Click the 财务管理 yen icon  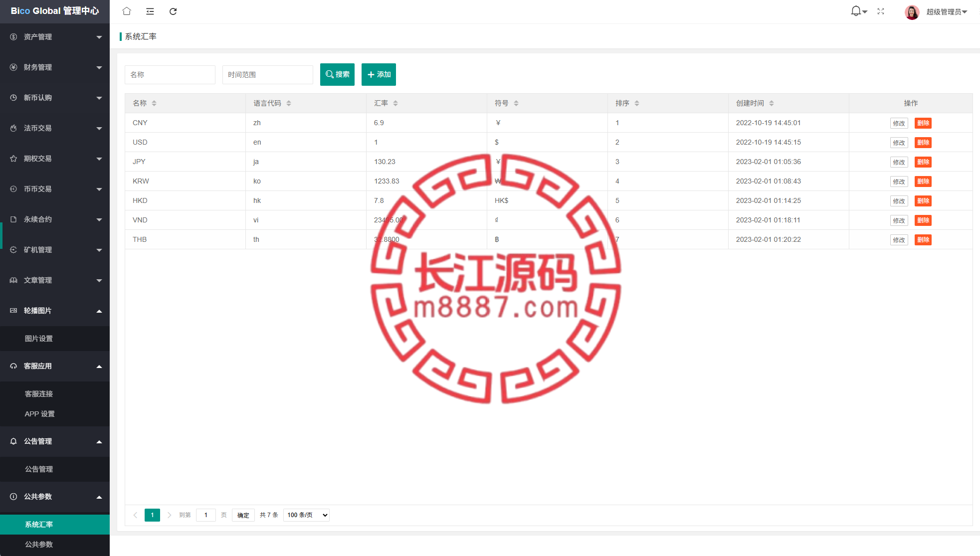pyautogui.click(x=13, y=67)
